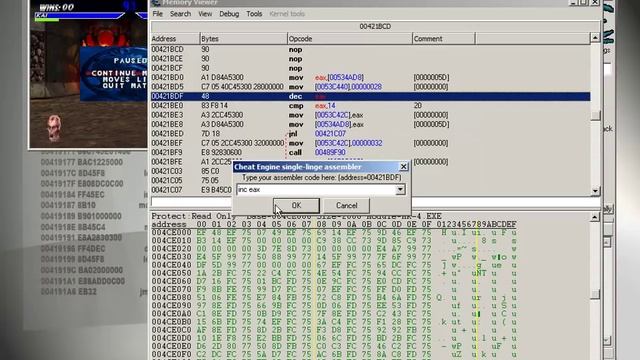Viewport: 640px width, 360px height.
Task: Click hex dump row 004CE030
Action: point(334,257)
